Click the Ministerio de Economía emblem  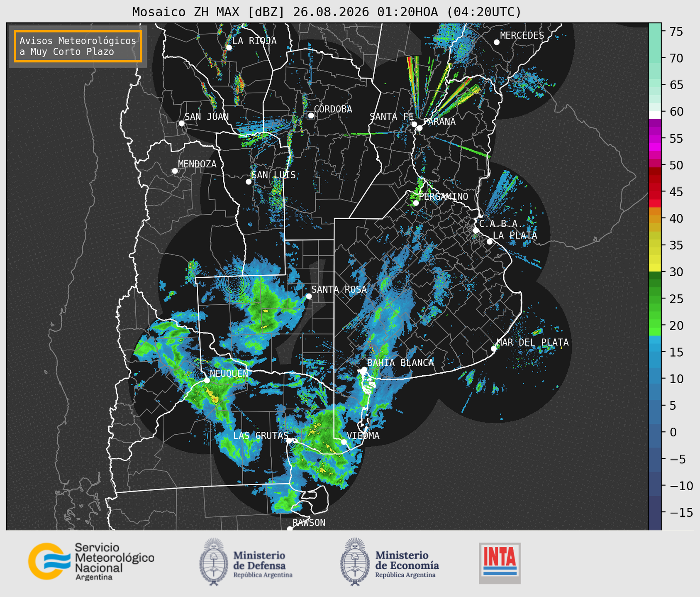point(354,562)
